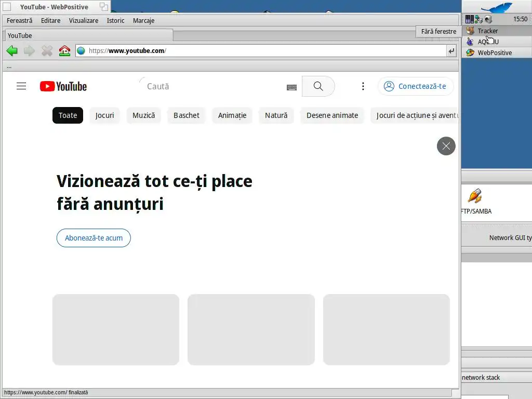Image resolution: width=532 pixels, height=399 pixels.
Task: Select the Animație filter chip
Action: (232, 115)
